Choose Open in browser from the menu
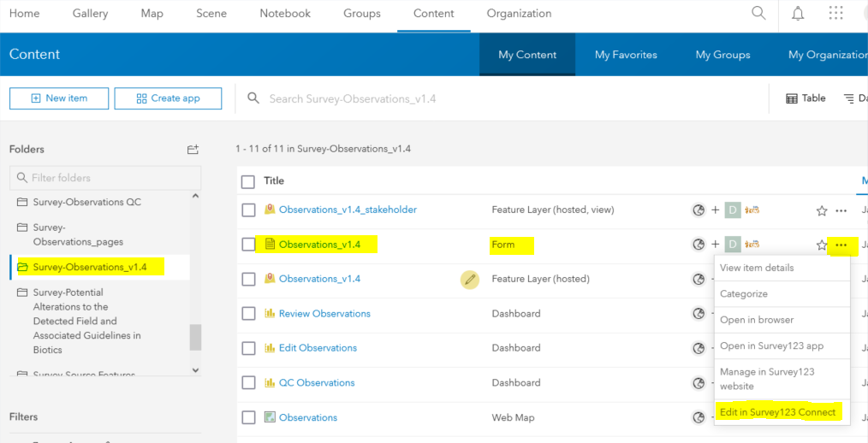 point(757,320)
